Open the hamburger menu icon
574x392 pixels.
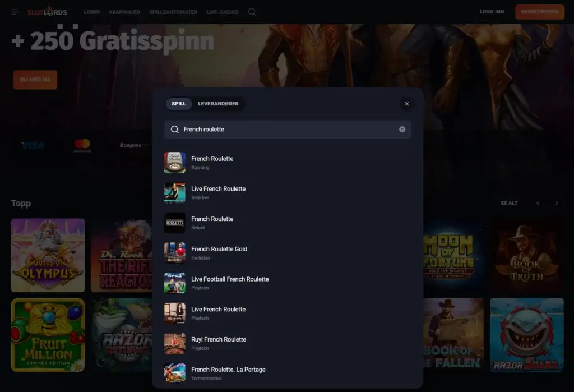15,12
